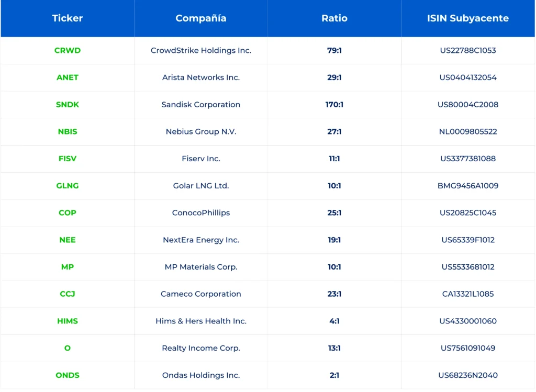This screenshot has height=392, width=536.
Task: Click the Compañía column header
Action: (x=201, y=18)
